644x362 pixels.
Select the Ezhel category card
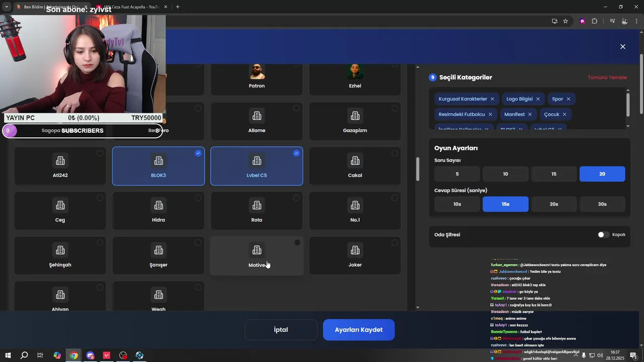click(x=355, y=79)
